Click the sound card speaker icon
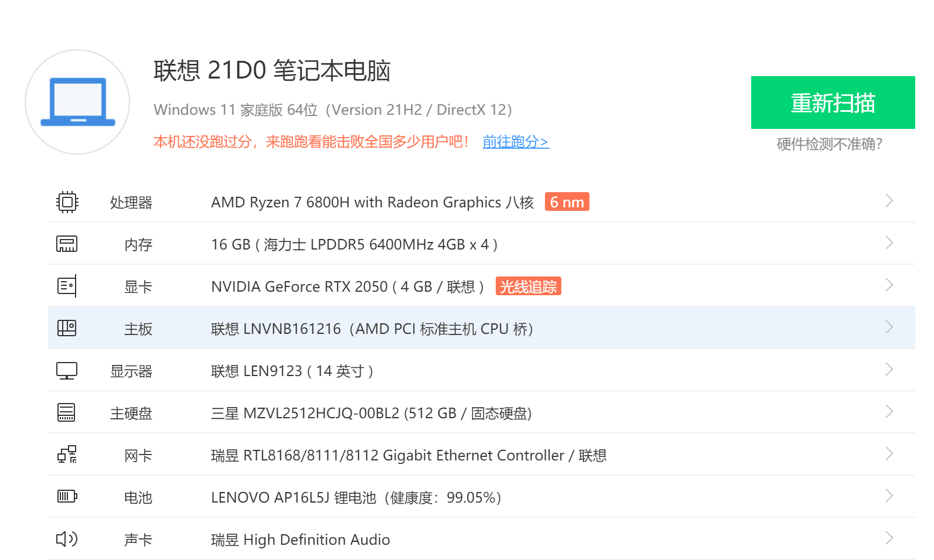 (x=67, y=539)
